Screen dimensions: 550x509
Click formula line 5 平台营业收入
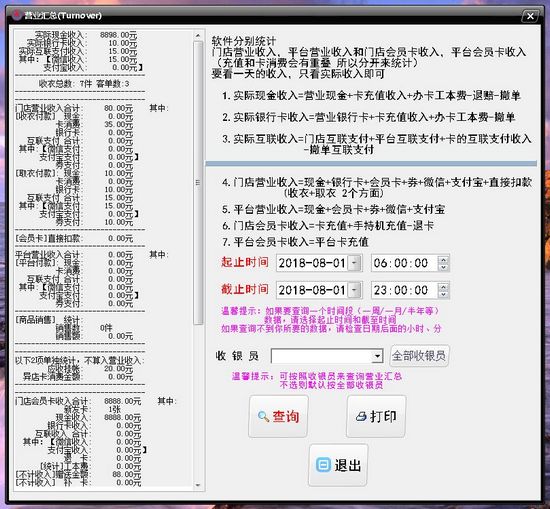point(333,209)
